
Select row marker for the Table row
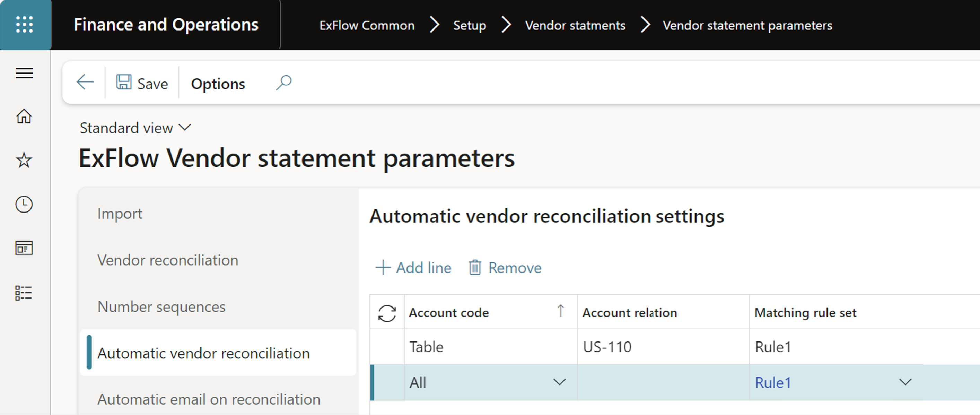[387, 347]
